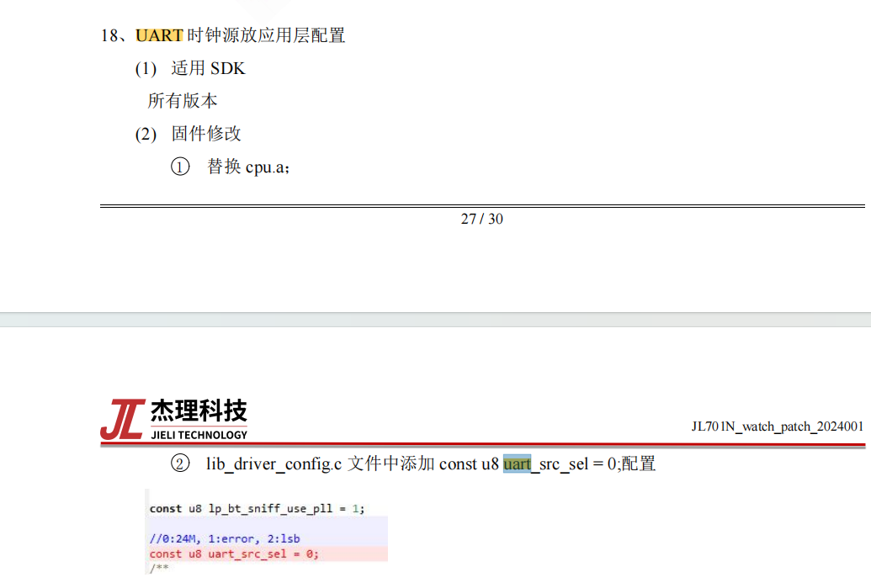Click the page number 27 / 30

[x=481, y=219]
